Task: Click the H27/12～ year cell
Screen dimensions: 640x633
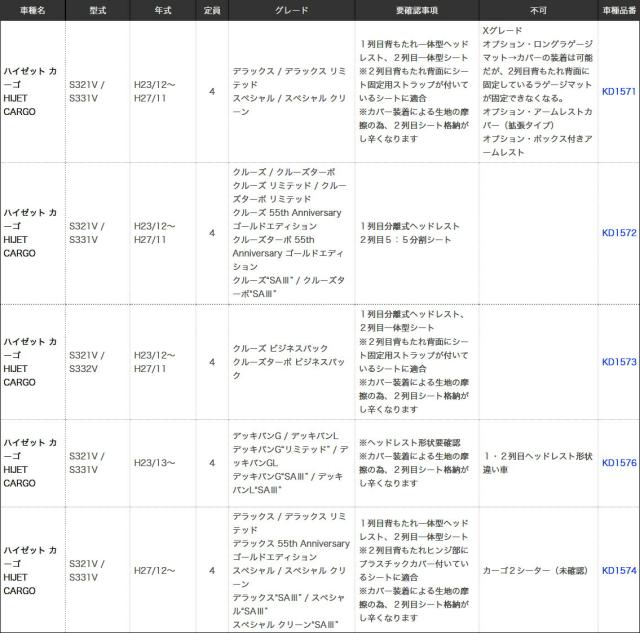Action: [x=156, y=570]
